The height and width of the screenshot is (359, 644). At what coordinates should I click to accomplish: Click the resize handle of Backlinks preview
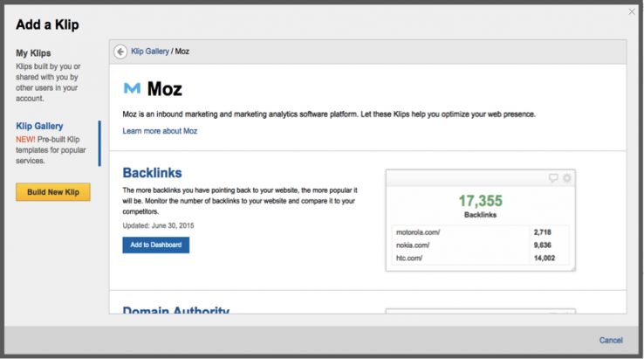coord(572,268)
